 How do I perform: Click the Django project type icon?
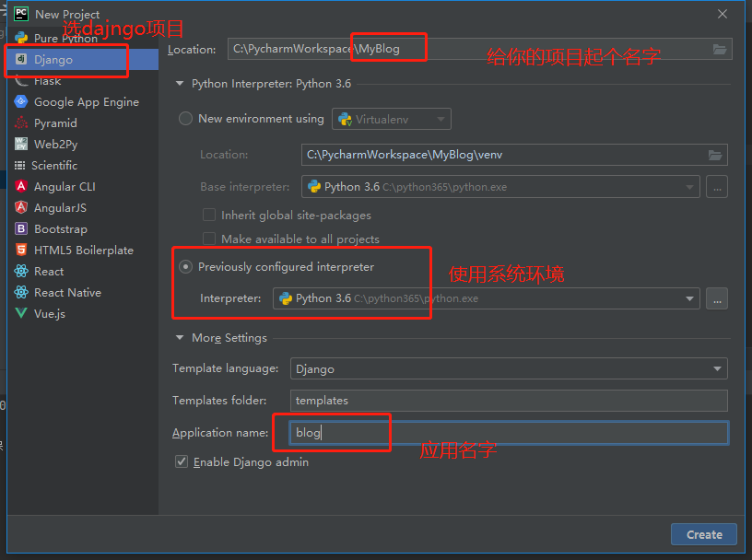[x=21, y=59]
